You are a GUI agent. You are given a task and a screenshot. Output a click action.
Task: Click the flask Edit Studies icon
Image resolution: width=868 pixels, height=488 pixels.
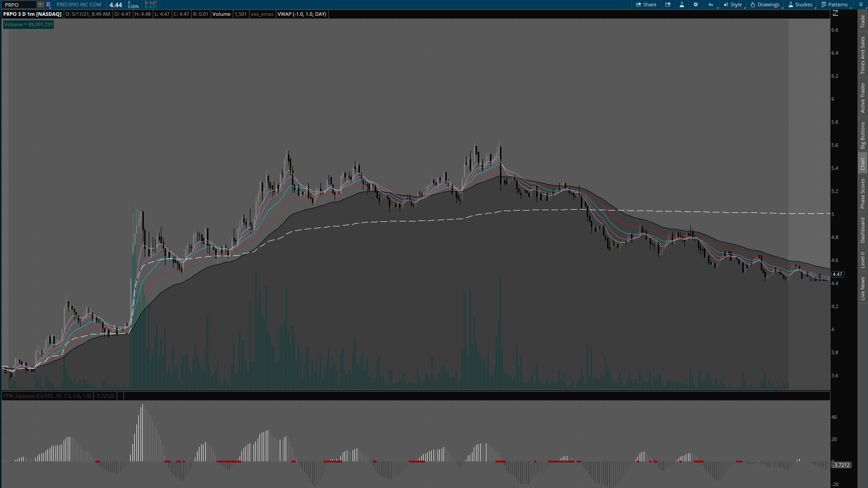682,5
